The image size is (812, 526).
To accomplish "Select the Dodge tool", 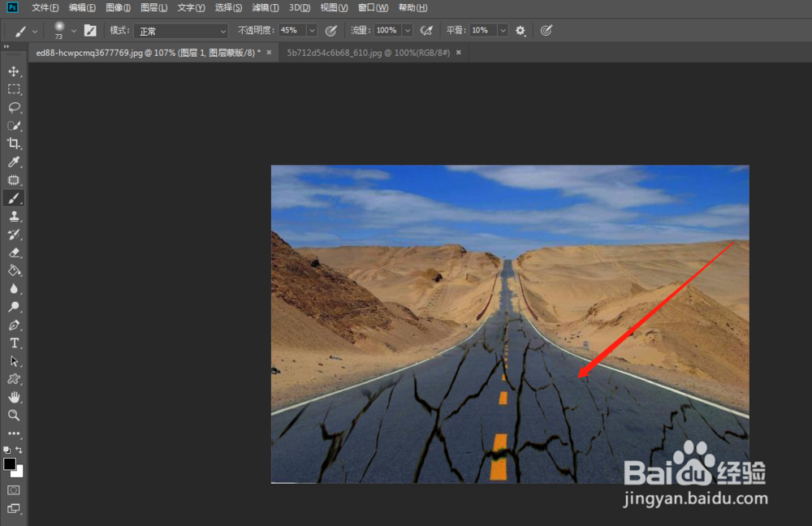I will click(14, 307).
